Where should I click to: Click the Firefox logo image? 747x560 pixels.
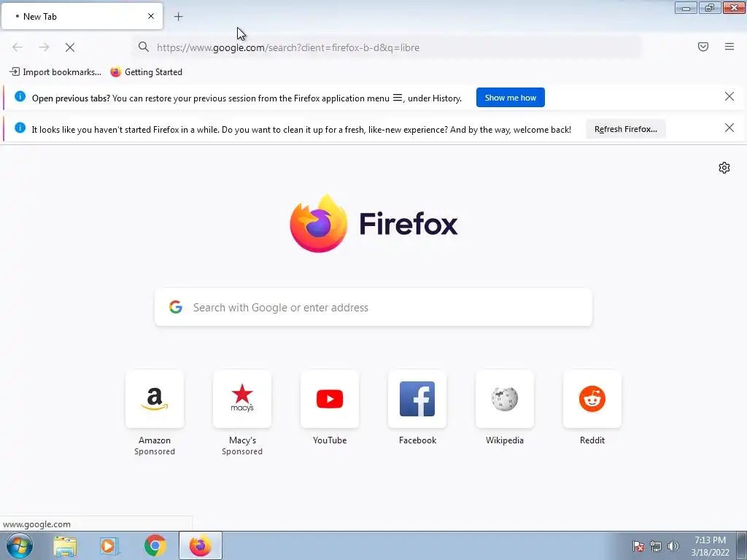(x=319, y=223)
